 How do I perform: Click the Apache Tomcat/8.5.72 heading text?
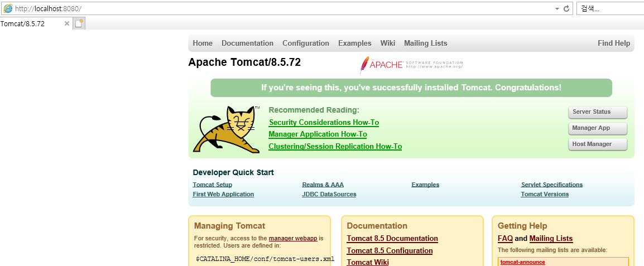(244, 62)
